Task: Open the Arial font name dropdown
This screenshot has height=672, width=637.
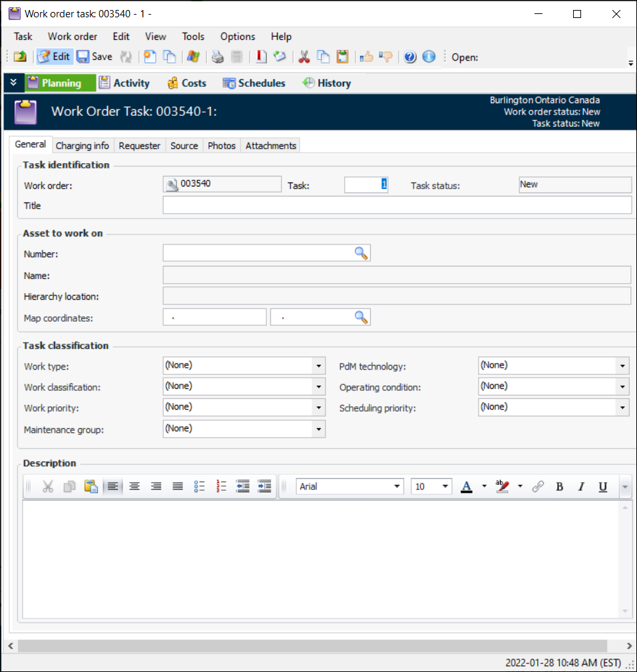Action: [397, 487]
